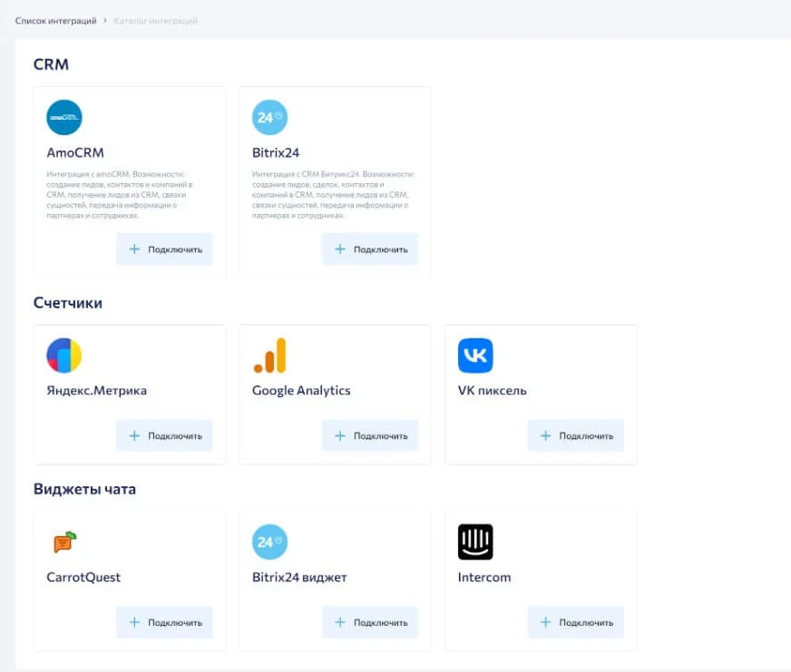Click the Каталог интеграций breadcrumb
Viewport: 791px width, 672px height.
tap(156, 20)
